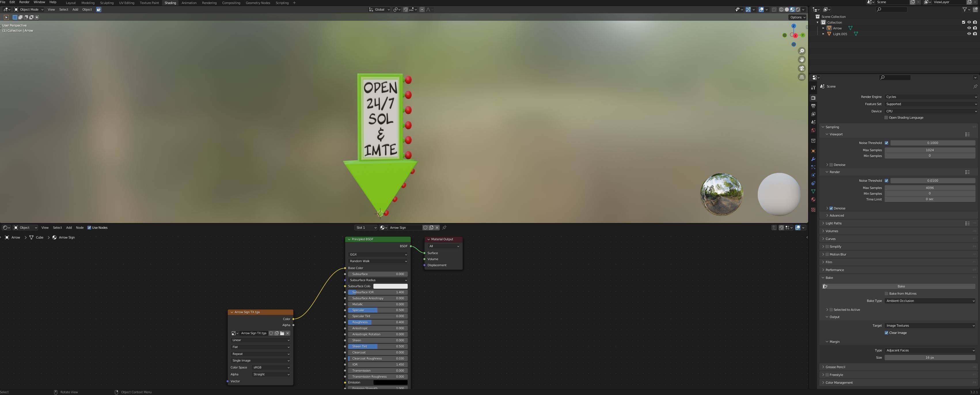This screenshot has height=395, width=980.
Task: Enable Open Shading Language checkbox
Action: point(886,118)
